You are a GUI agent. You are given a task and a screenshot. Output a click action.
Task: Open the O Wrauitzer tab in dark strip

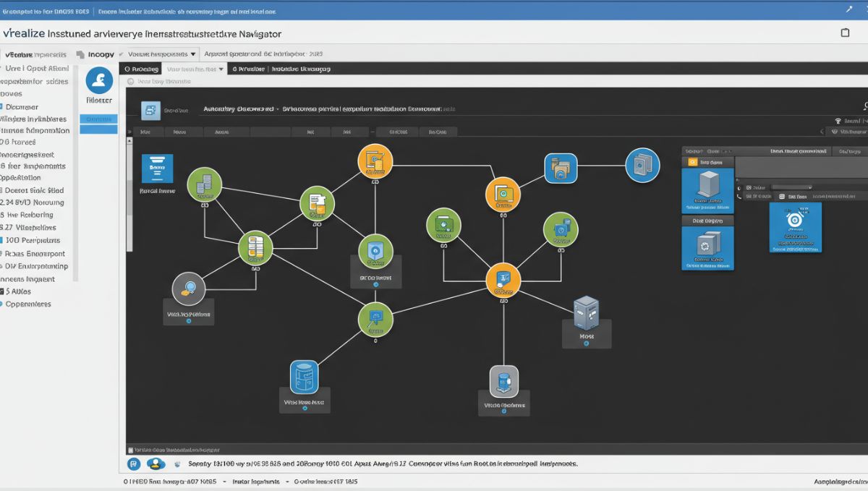[248, 69]
